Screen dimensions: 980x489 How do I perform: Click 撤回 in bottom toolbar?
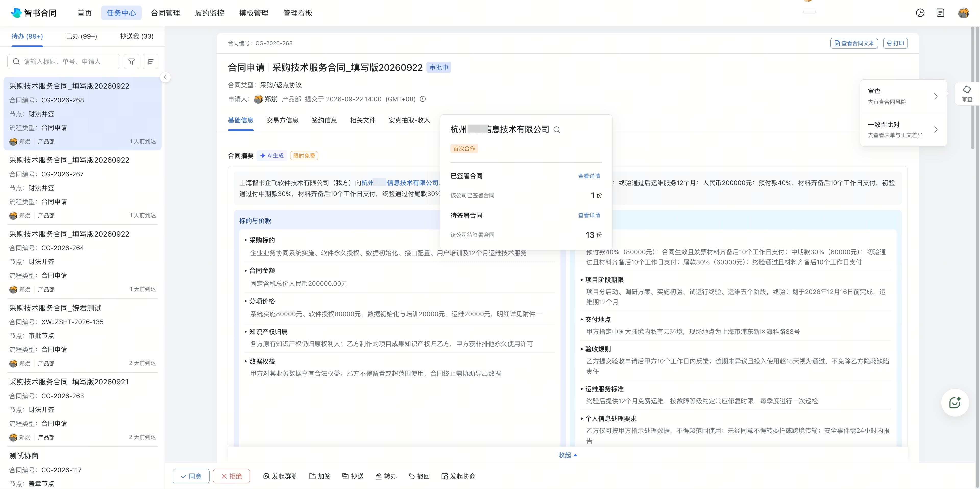tap(419, 476)
